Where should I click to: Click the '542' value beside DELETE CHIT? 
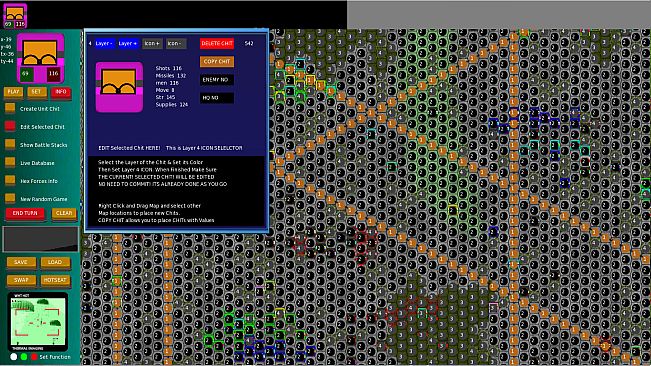pos(249,43)
